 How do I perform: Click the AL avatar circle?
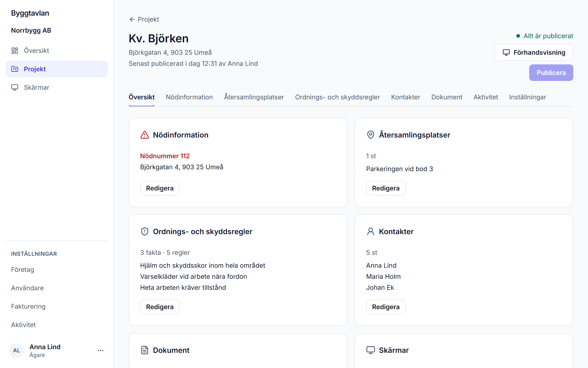click(x=17, y=351)
